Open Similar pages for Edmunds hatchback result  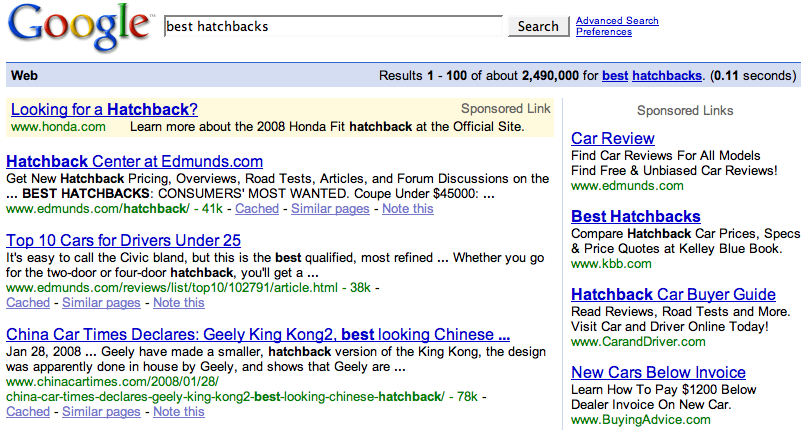(x=330, y=209)
